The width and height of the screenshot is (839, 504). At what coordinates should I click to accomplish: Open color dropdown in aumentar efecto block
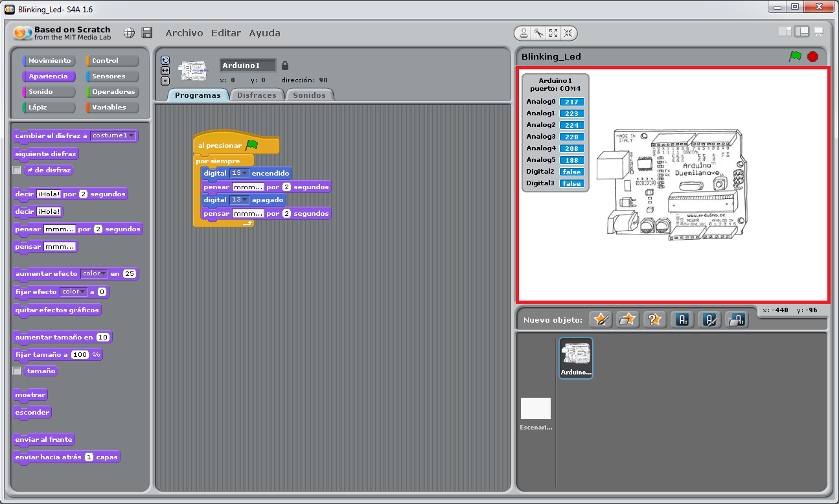[94, 273]
